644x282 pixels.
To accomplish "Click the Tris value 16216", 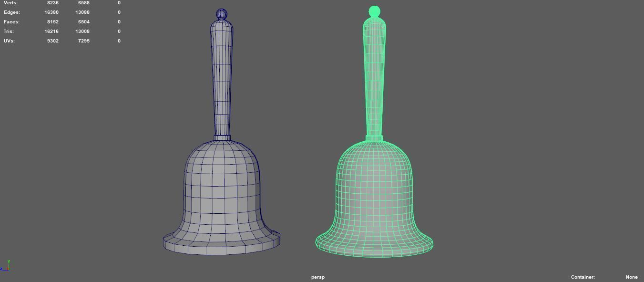I will 51,31.
